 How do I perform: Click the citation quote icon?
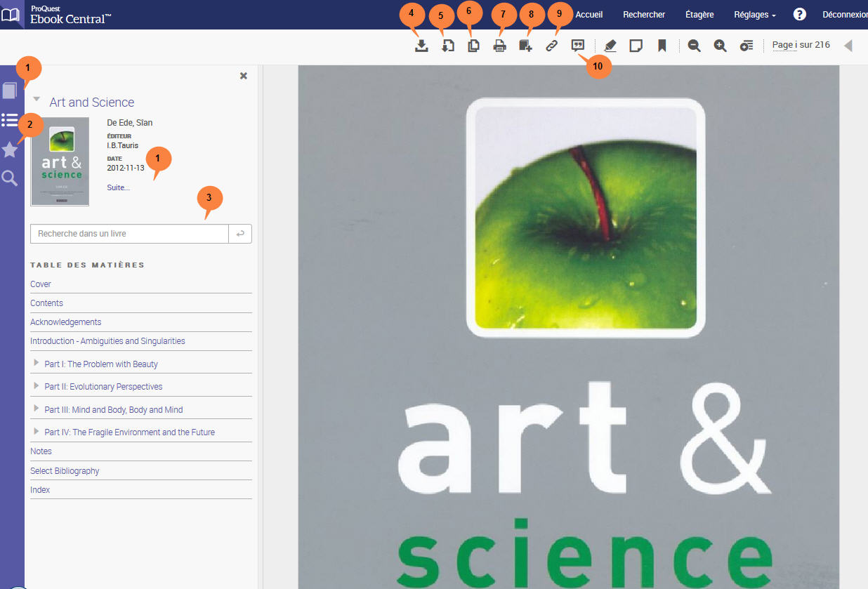578,46
